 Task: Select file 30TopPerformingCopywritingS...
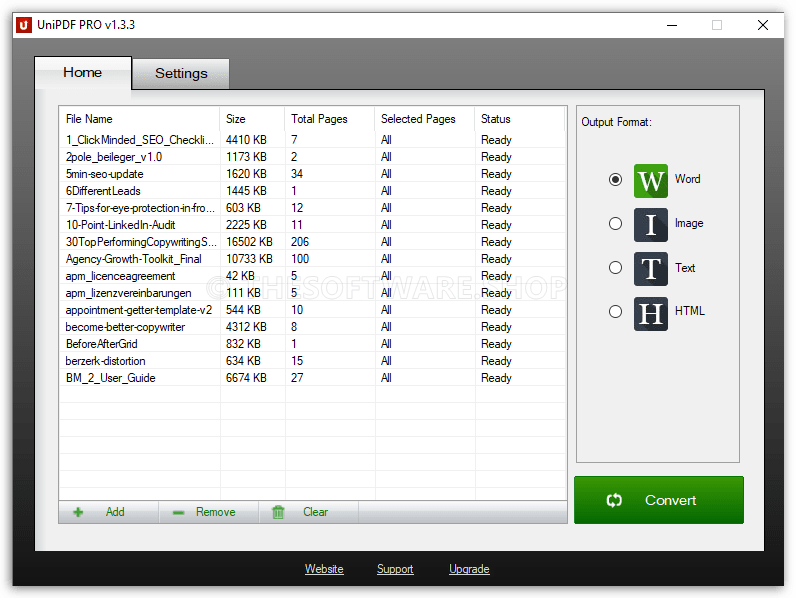(x=141, y=242)
